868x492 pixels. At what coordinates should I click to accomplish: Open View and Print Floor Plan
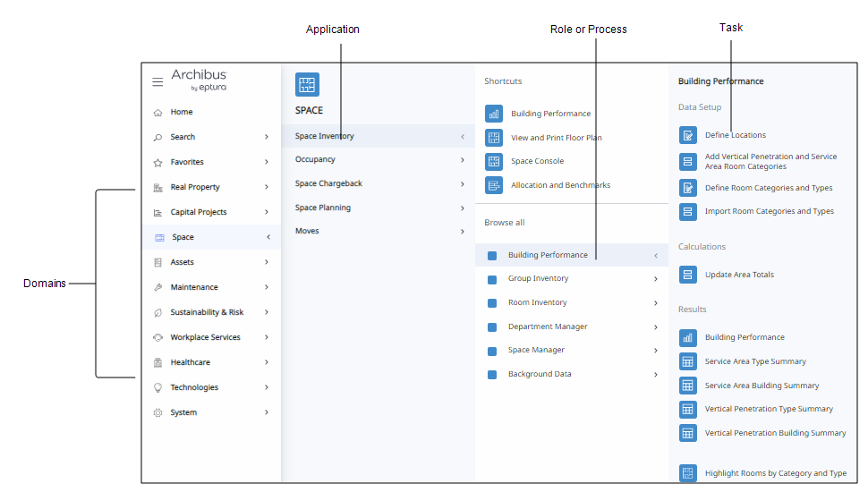(556, 138)
